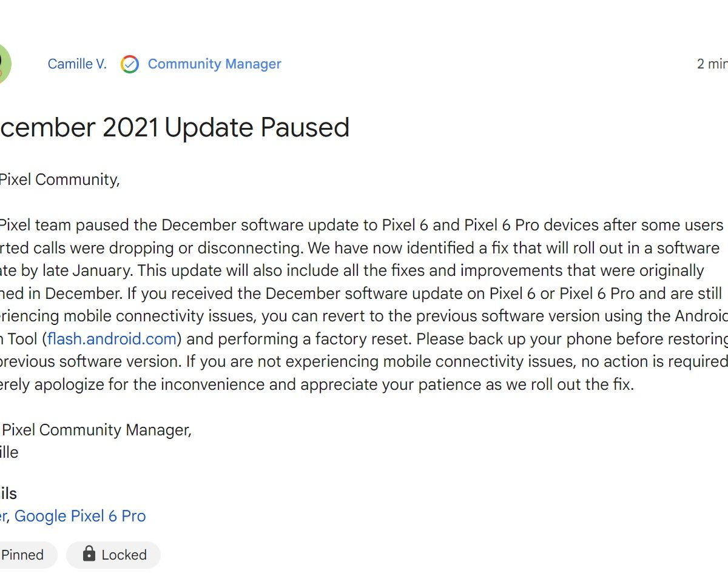This screenshot has width=728, height=579.
Task: Click the 'Pixel Community,' greeting line
Action: tap(59, 179)
